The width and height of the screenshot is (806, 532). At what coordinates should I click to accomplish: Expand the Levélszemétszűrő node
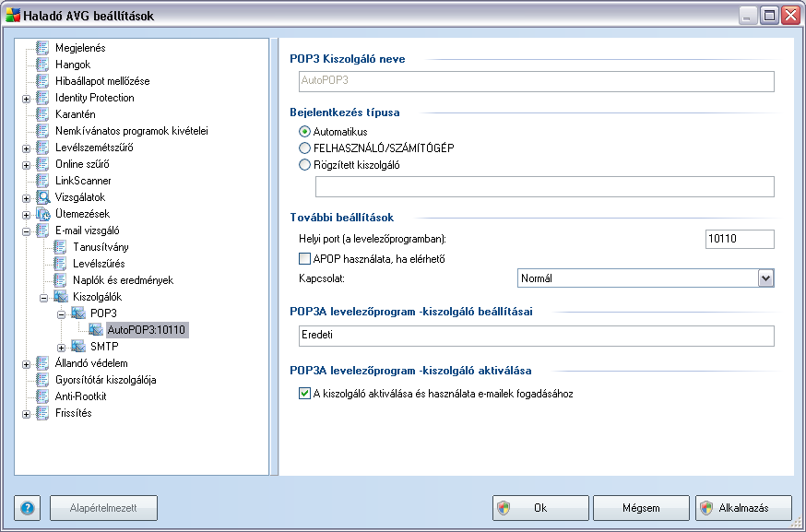tap(26, 148)
